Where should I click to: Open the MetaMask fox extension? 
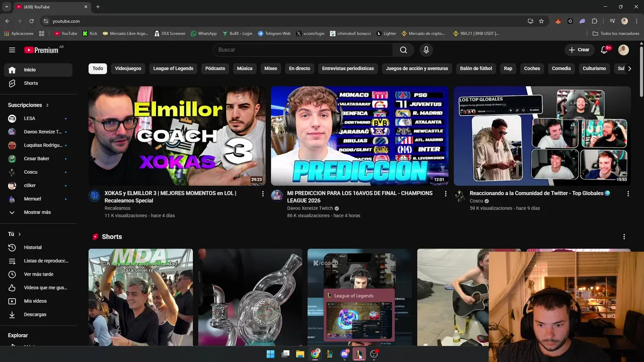coord(558,21)
